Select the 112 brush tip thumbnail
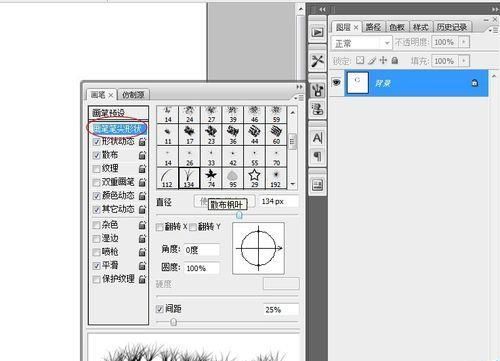This screenshot has width=500, height=361. pyautogui.click(x=167, y=178)
